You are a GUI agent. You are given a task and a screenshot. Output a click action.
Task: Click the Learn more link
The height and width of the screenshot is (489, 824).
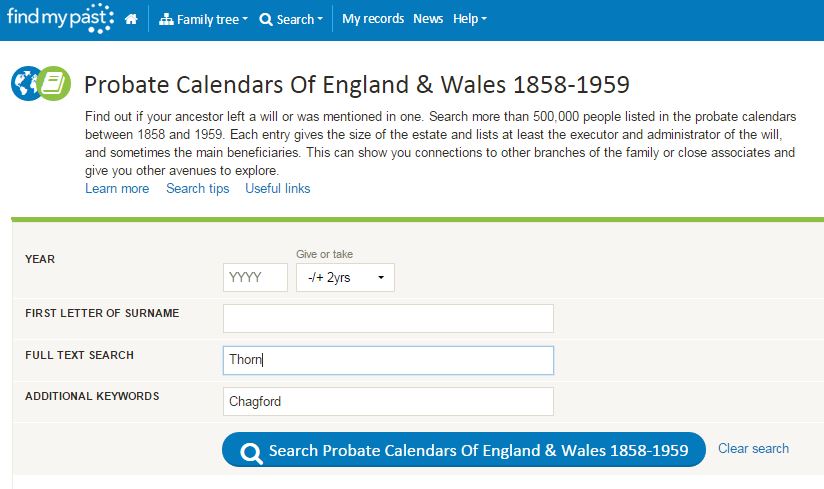tap(117, 188)
